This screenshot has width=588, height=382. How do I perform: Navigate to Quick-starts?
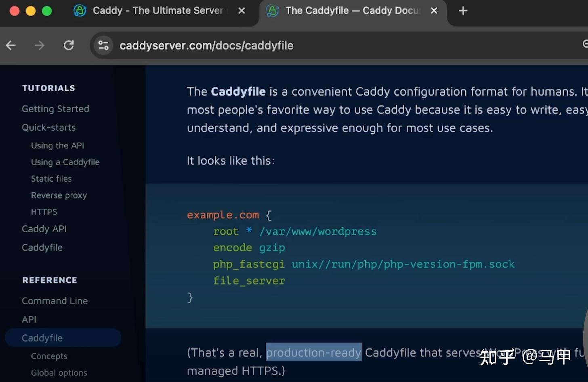(48, 128)
